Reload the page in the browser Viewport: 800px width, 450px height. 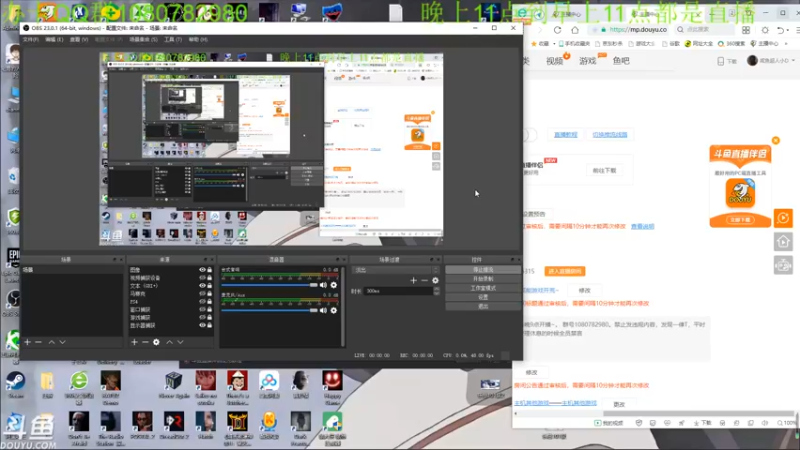[x=557, y=30]
